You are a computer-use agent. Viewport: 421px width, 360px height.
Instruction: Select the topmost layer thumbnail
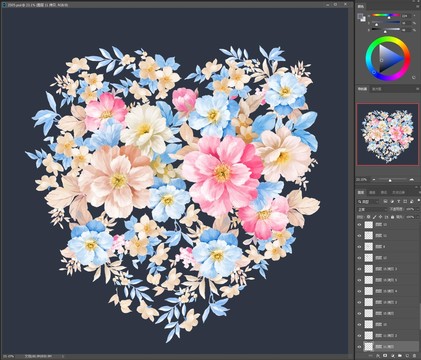[x=368, y=225]
